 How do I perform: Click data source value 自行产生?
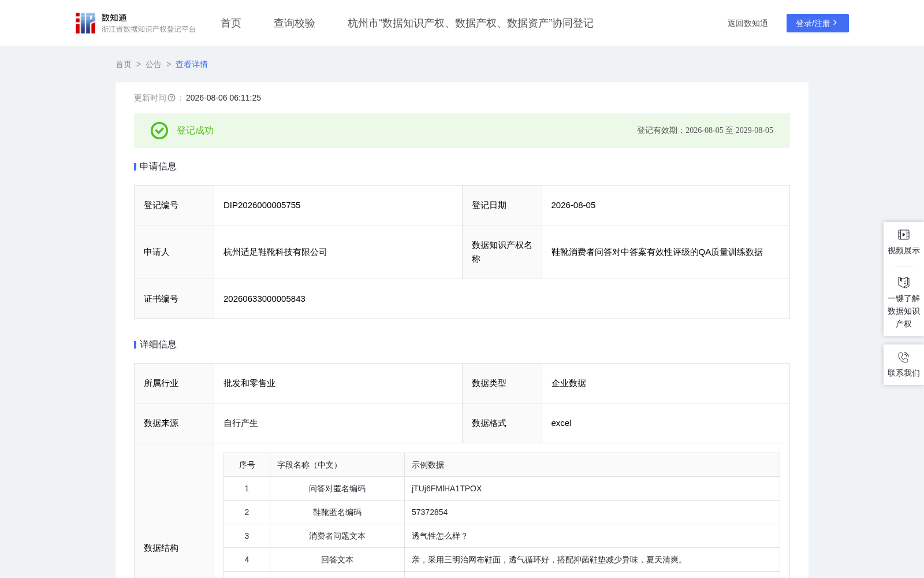(241, 423)
